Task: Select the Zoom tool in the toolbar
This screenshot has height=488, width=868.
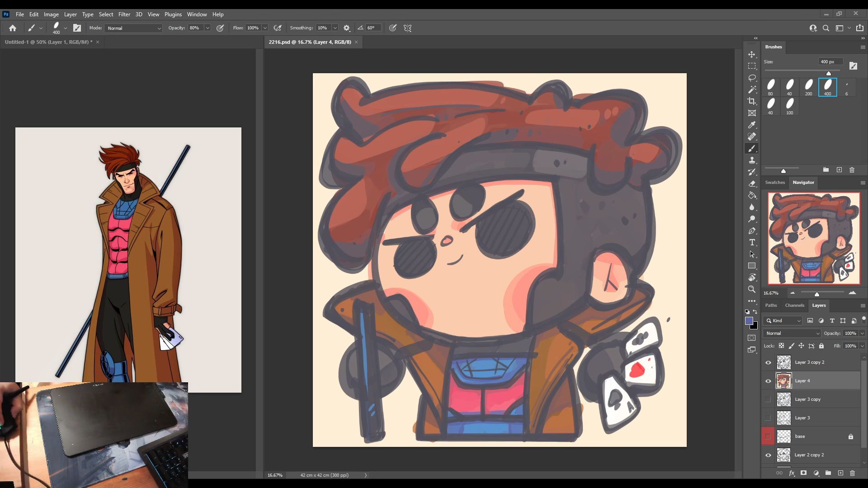Action: (752, 289)
